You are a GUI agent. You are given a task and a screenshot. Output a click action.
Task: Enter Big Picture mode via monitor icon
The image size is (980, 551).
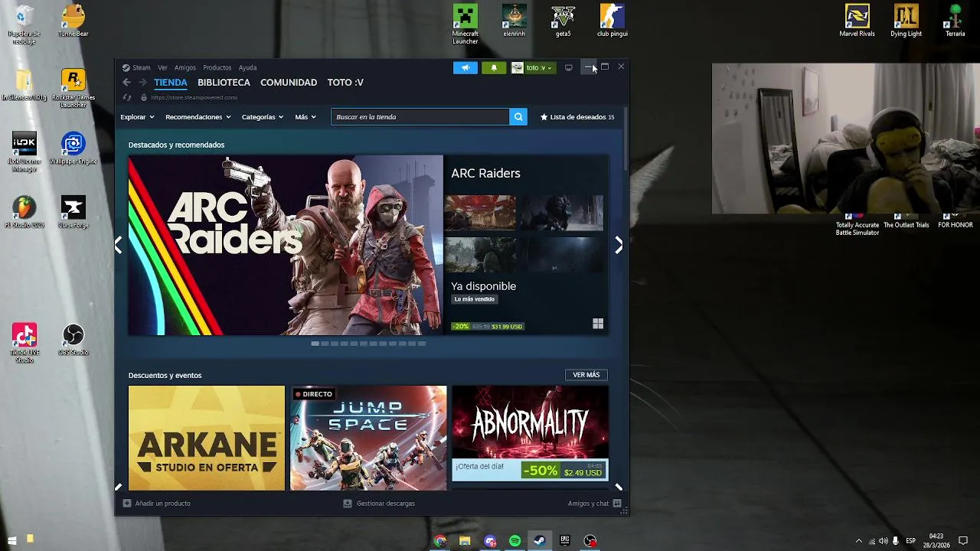568,67
